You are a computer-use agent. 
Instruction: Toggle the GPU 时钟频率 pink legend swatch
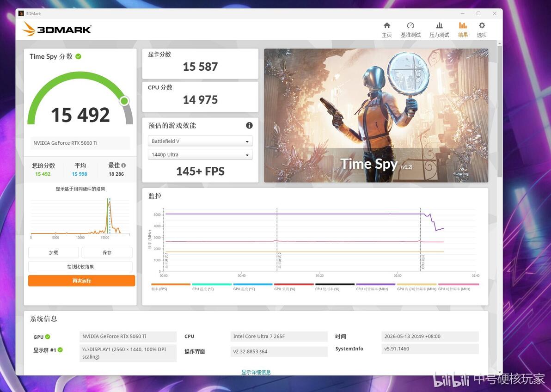[x=459, y=284]
